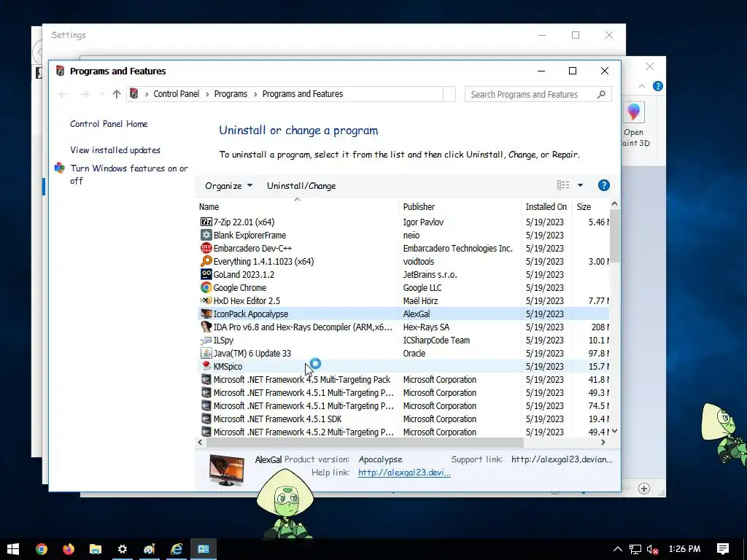Click the AlexGal monitor thumbnail in details pane
This screenshot has width=747, height=560.
(x=226, y=470)
